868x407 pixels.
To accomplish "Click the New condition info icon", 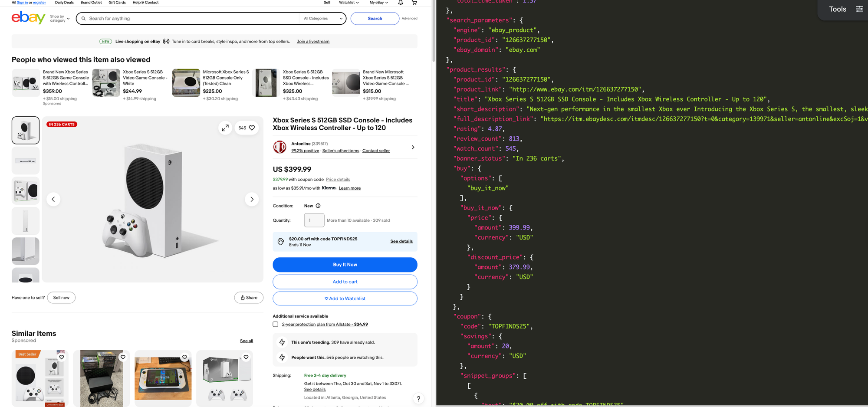I will click(318, 206).
